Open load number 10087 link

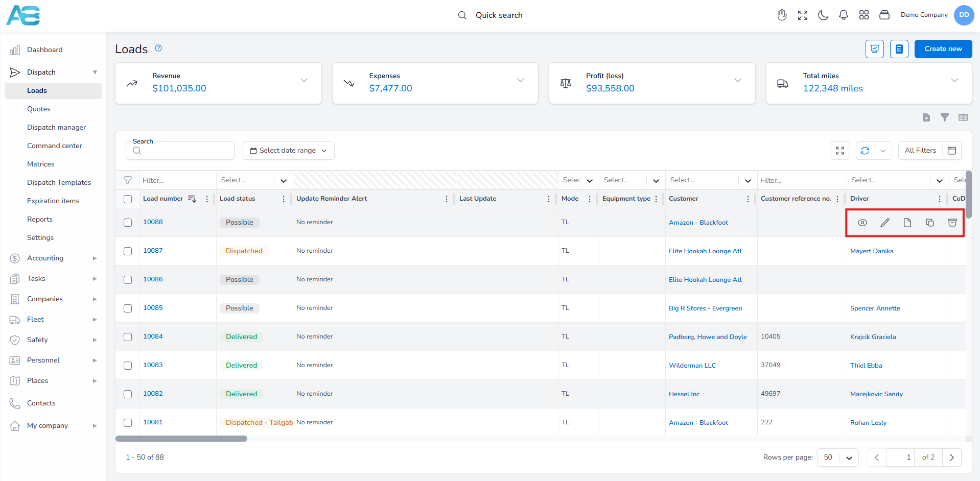pyautogui.click(x=153, y=251)
